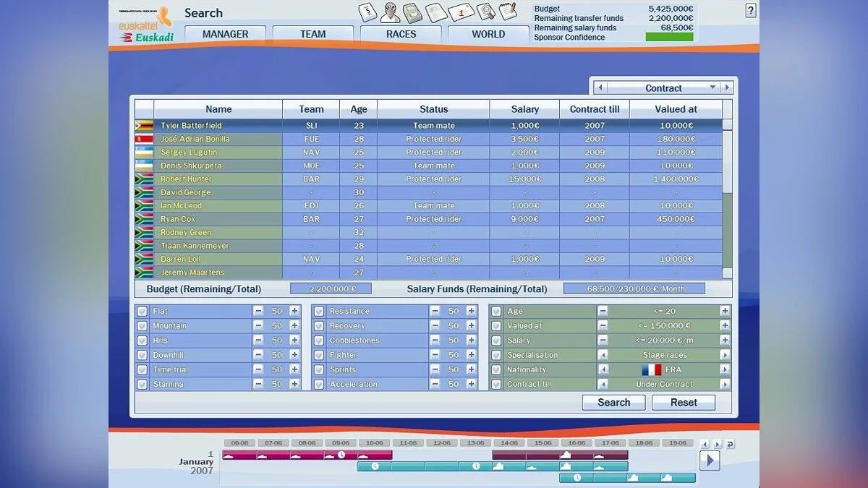Switch to the RACES tab
Image resolution: width=868 pixels, height=488 pixels.
tap(401, 34)
